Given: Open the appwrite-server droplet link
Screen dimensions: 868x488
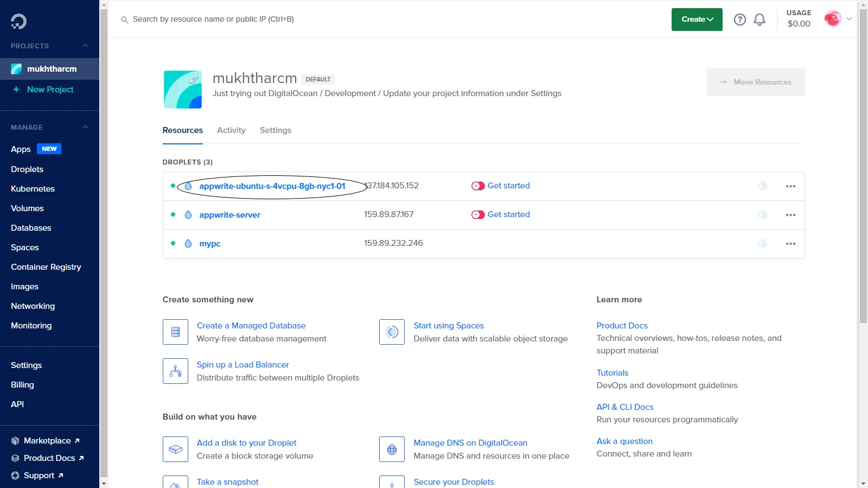Looking at the screenshot, I should click(229, 215).
